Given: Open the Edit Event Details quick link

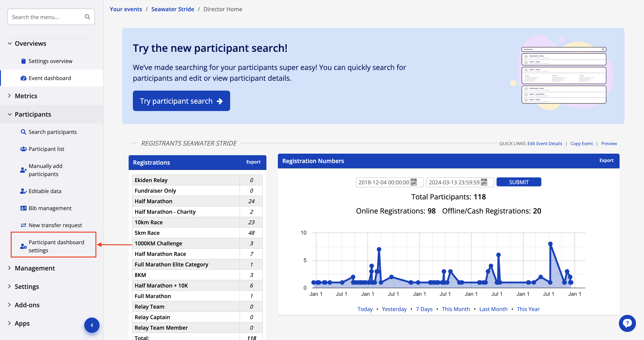Looking at the screenshot, I should (x=545, y=143).
